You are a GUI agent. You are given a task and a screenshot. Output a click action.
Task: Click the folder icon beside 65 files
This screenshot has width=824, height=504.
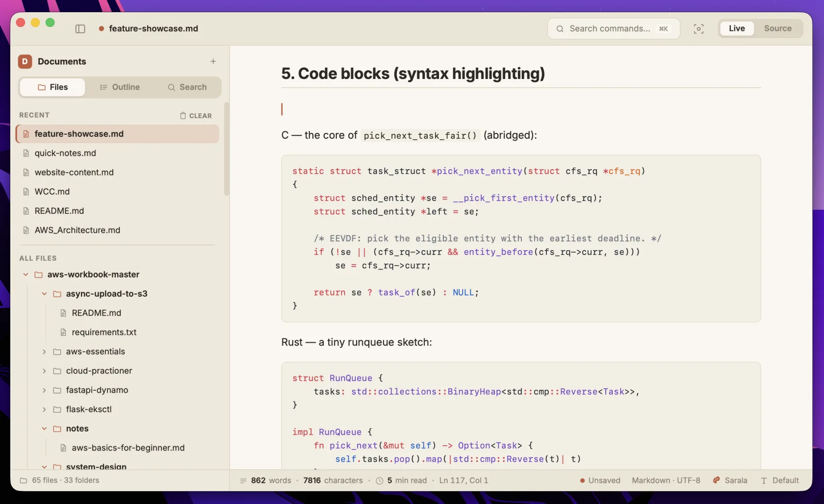(x=23, y=480)
